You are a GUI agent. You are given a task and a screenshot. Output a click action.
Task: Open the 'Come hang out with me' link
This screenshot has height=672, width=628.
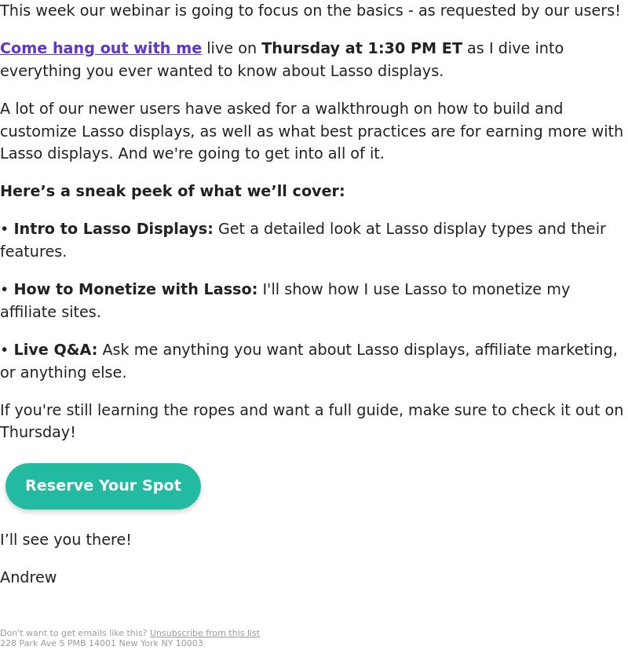tap(100, 49)
